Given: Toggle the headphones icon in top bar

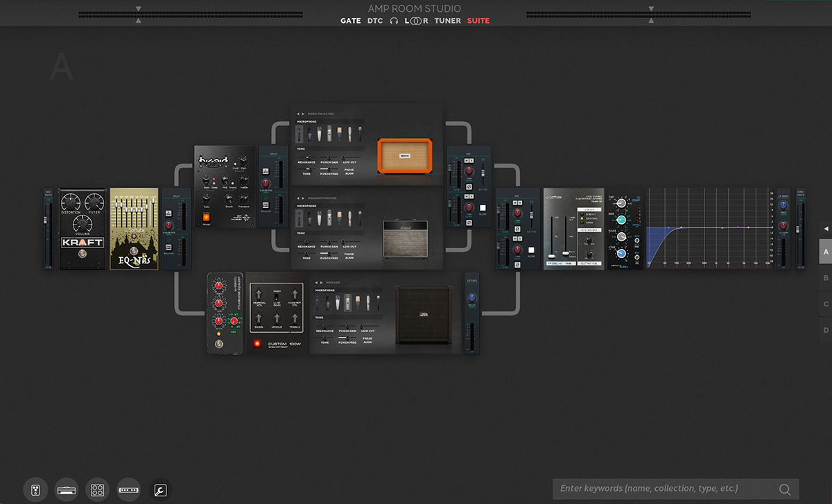Looking at the screenshot, I should pos(394,21).
